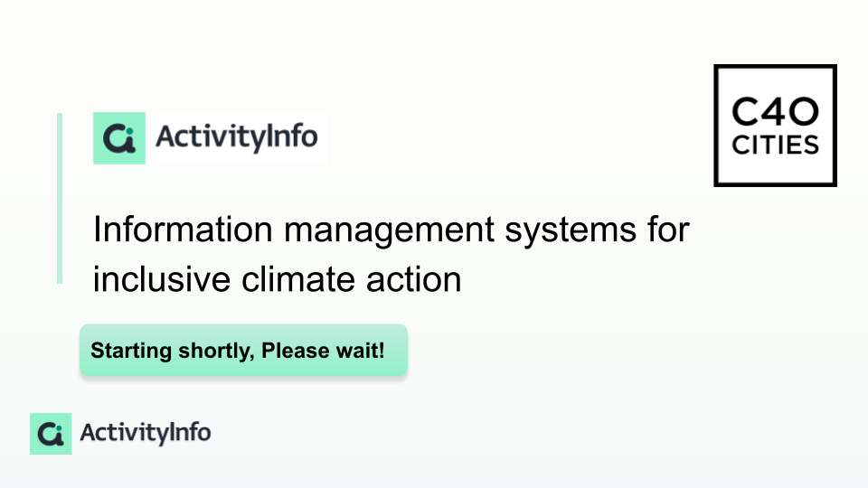Click the word 'inclusive' in the title
The image size is (868, 488).
pos(162,279)
